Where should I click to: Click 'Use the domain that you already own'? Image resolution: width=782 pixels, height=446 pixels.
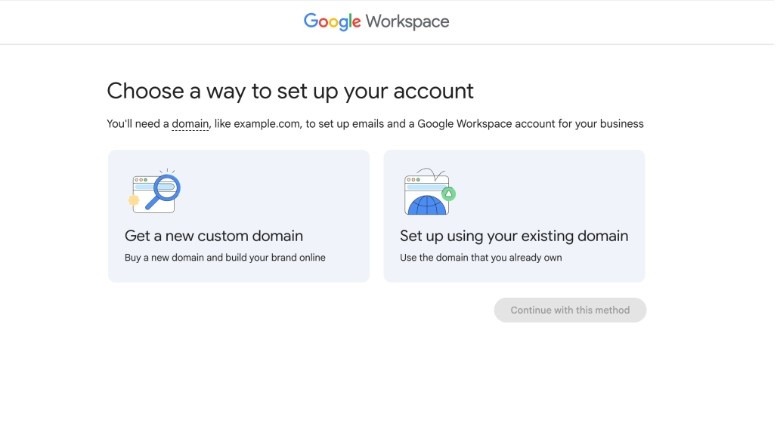coord(481,258)
